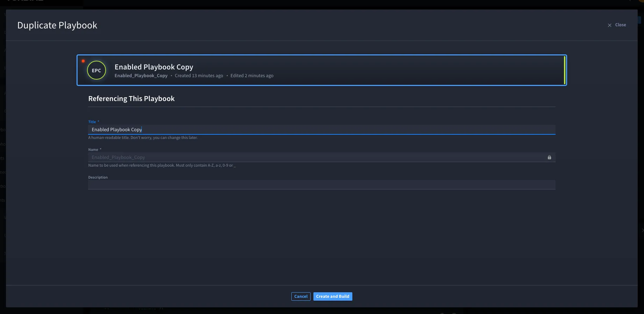Click the X icon beside Close
Screen dimensions: 644x314
[x=610, y=25]
